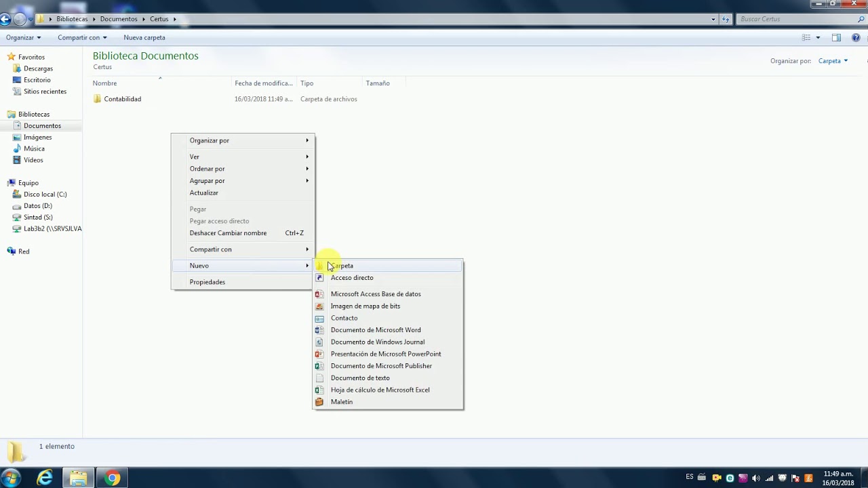
Task: Toggle the preview pane icon
Action: 836,37
